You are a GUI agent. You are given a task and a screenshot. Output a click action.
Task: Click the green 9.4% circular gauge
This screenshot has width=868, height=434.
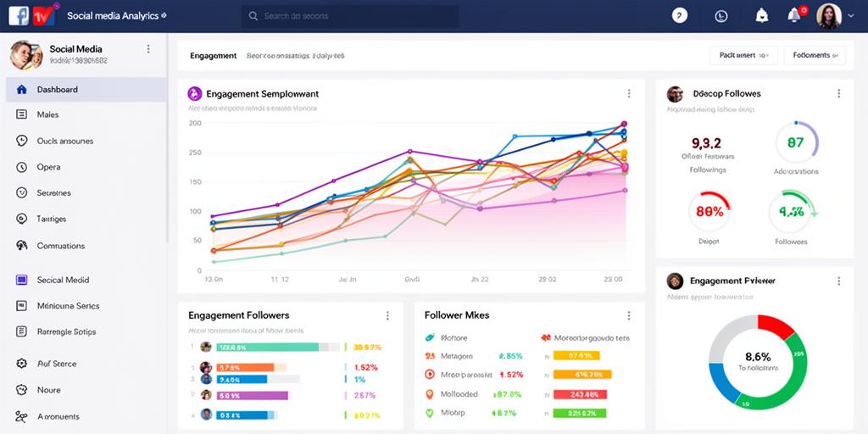pyautogui.click(x=793, y=211)
